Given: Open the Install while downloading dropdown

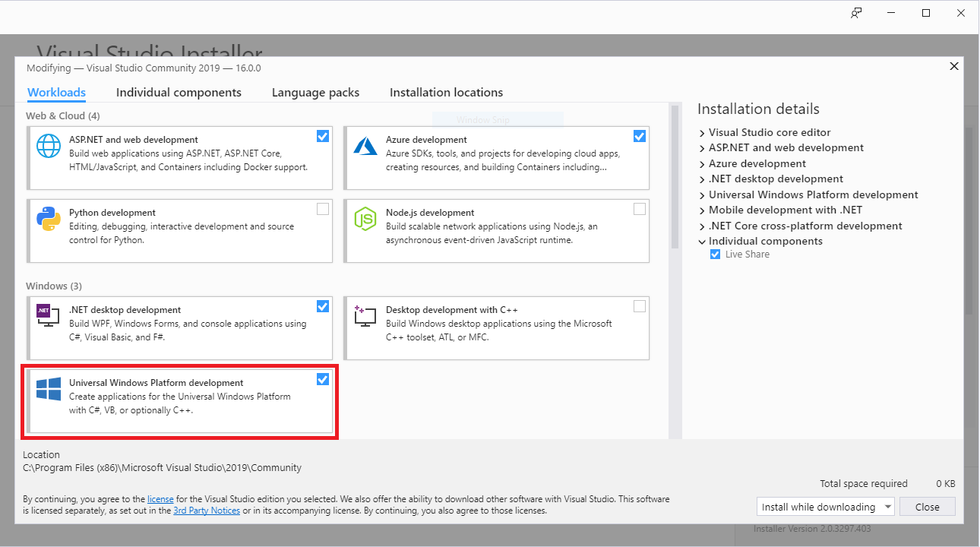Looking at the screenshot, I should tap(826, 507).
